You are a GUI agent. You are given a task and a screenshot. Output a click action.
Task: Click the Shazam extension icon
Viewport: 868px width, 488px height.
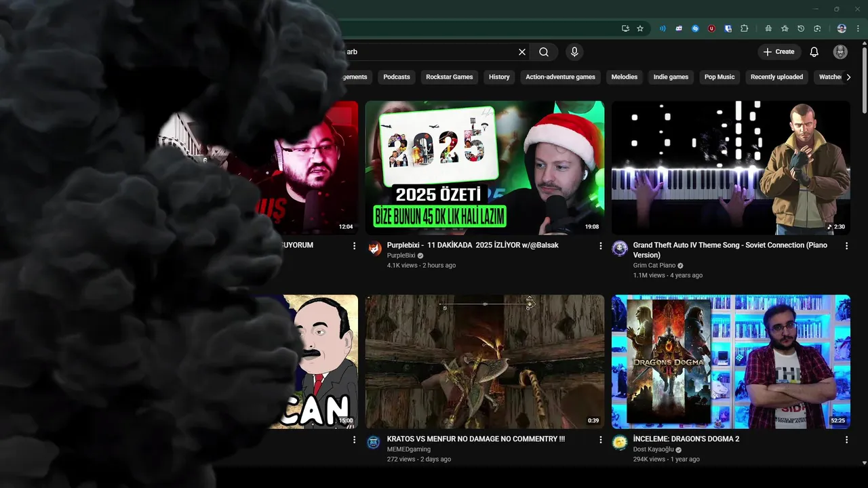[x=695, y=28]
